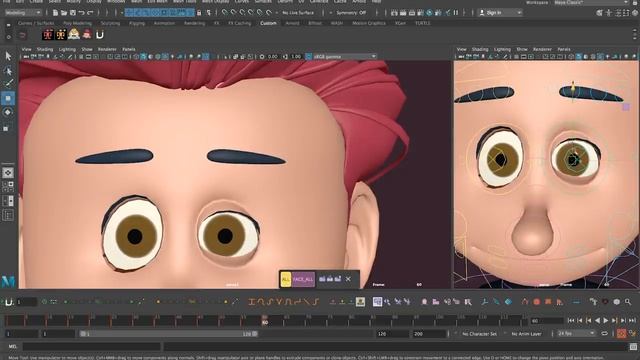Screen dimensions: 640x360
Task: Create a new scene with the New icon
Action: pos(56,13)
